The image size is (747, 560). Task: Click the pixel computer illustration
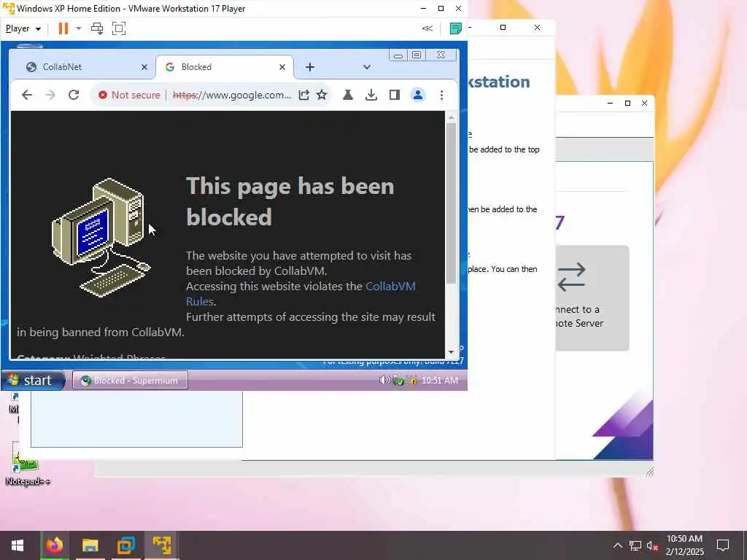pos(101,238)
